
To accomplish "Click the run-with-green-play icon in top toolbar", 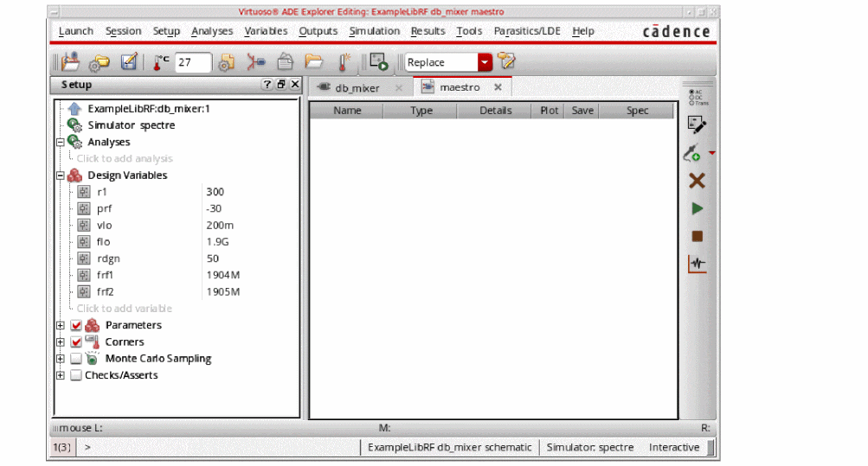I will point(378,62).
